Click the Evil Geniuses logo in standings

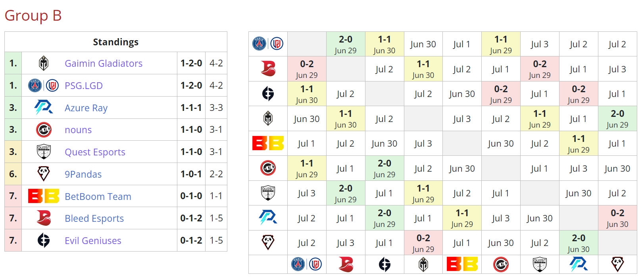coord(44,240)
